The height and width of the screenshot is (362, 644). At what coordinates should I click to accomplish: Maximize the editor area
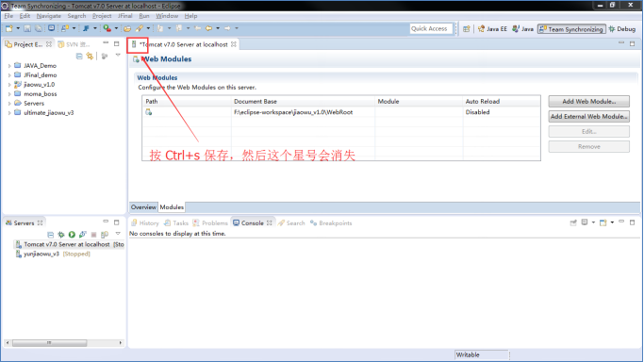coord(632,43)
